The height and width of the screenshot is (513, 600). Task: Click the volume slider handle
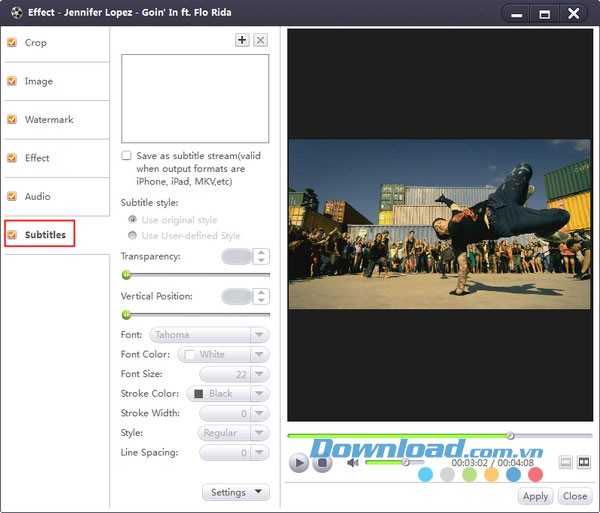(x=406, y=462)
